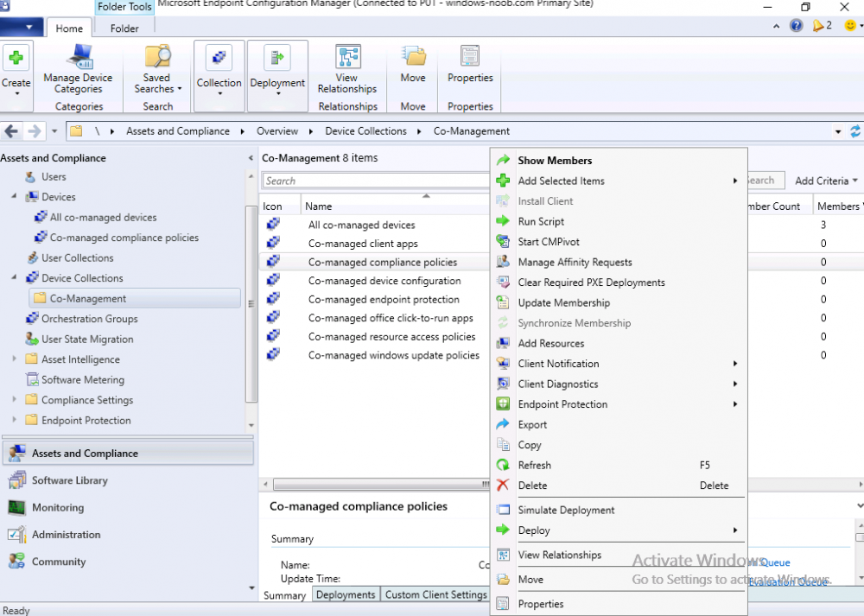This screenshot has height=616, width=864.
Task: Select Start CMPivot menu entry
Action: coord(619,242)
